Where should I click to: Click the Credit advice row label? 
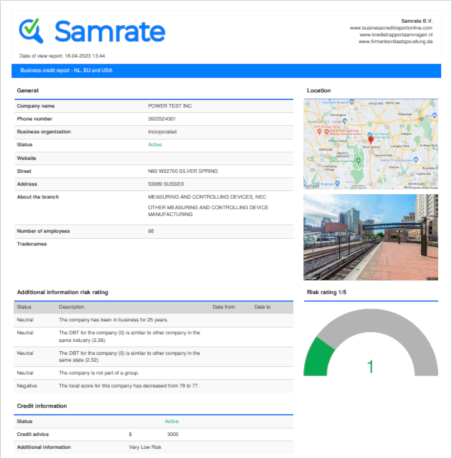(33, 434)
